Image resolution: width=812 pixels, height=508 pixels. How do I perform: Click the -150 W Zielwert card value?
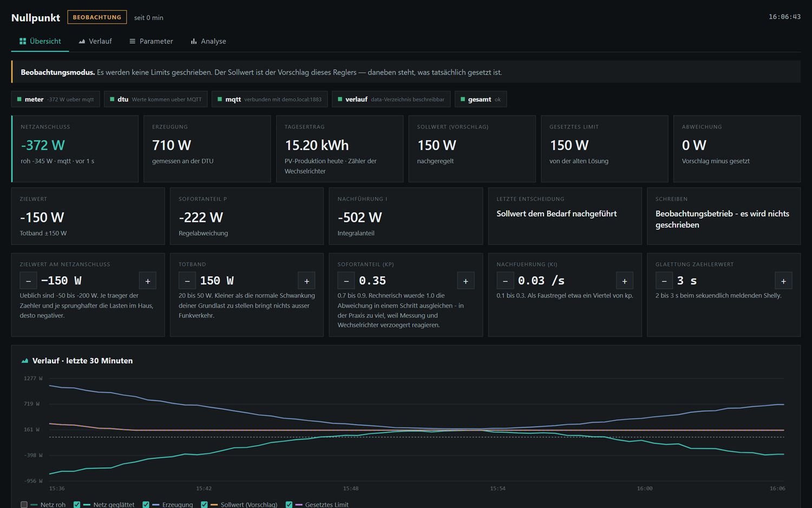tap(42, 217)
